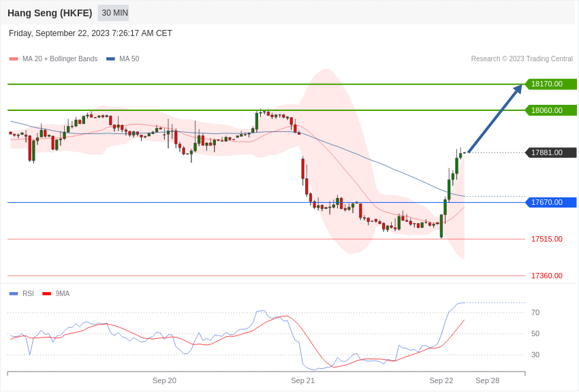The height and width of the screenshot is (392, 579).
Task: Click the 17515.00 pink support line
Action: point(272,239)
